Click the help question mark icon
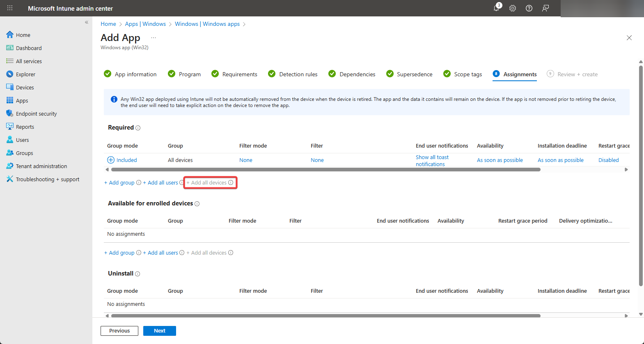Image resolution: width=644 pixels, height=344 pixels. point(529,8)
